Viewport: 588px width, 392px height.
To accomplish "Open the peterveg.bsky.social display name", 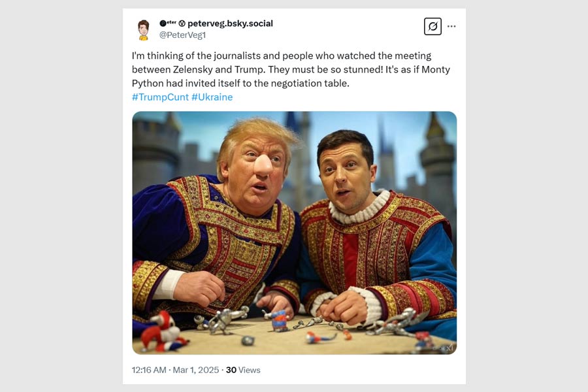I will click(230, 24).
